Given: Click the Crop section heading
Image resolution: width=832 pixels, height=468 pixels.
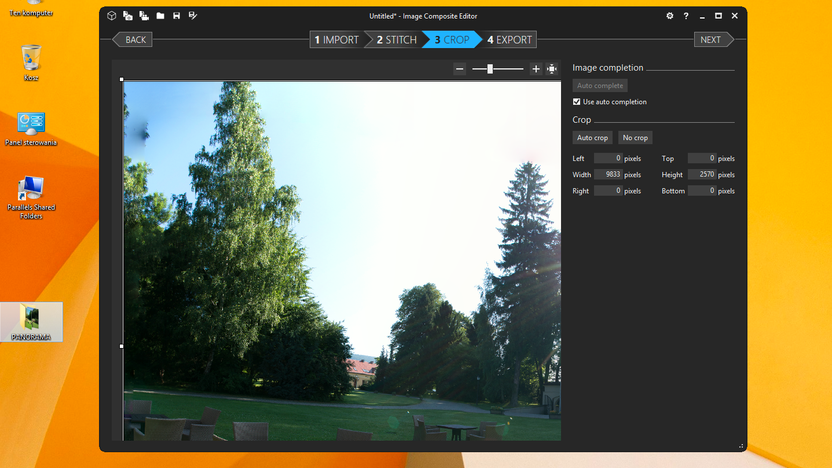Looking at the screenshot, I should (x=582, y=120).
